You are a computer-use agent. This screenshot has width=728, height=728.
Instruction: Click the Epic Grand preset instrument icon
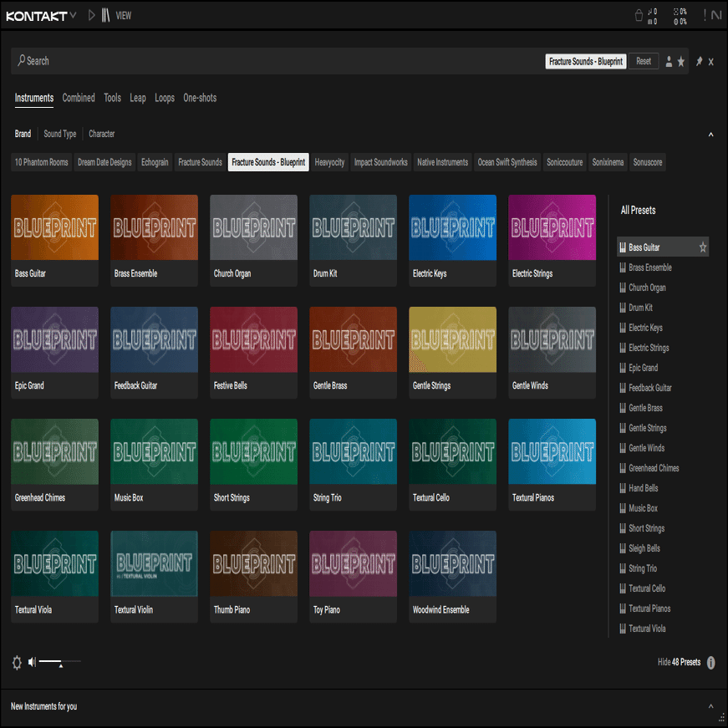[623, 368]
